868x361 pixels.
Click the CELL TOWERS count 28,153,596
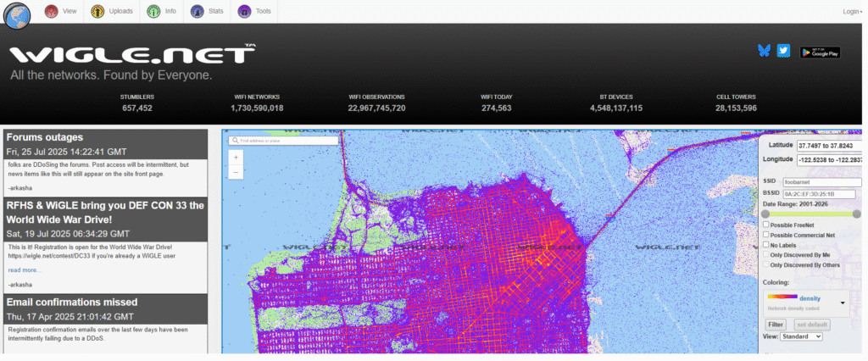click(x=736, y=108)
